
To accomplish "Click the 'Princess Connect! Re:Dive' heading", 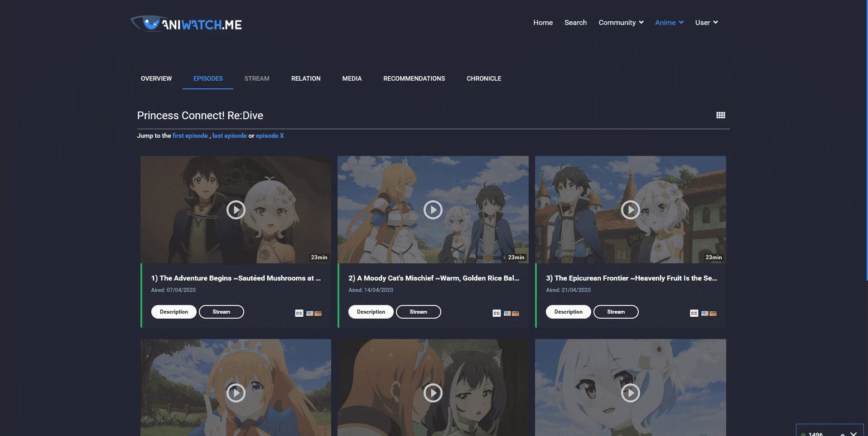I will click(x=200, y=116).
